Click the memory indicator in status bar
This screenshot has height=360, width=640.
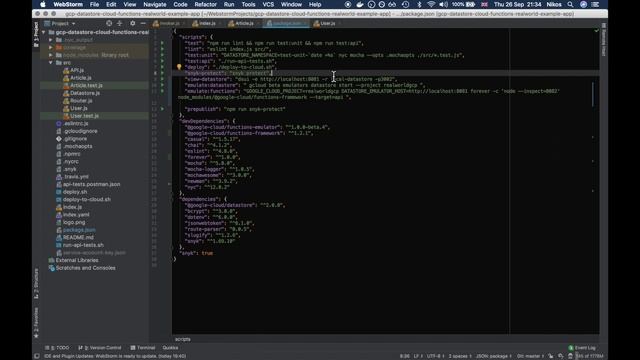[589, 356]
